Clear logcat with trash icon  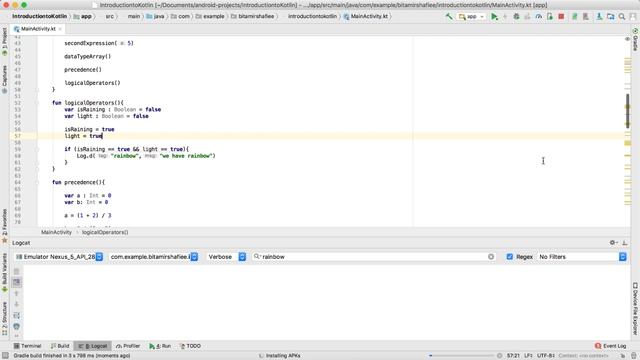point(16,271)
